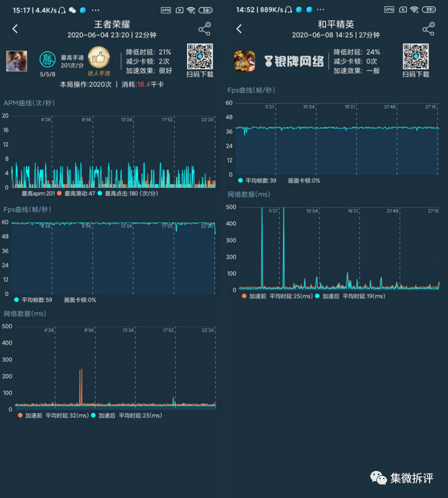Tap the 消耗:18.4千卡 text
The width and height of the screenshot is (448, 498).
(x=143, y=85)
